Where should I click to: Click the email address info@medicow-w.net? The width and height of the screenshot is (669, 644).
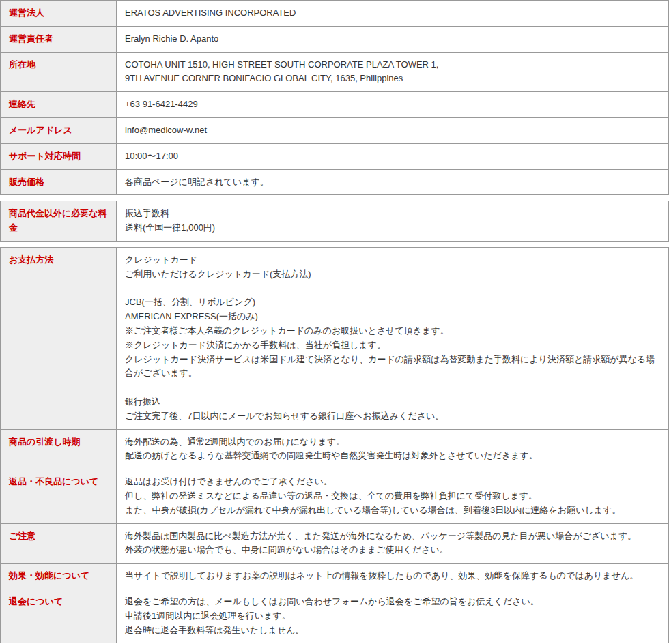[x=166, y=130]
